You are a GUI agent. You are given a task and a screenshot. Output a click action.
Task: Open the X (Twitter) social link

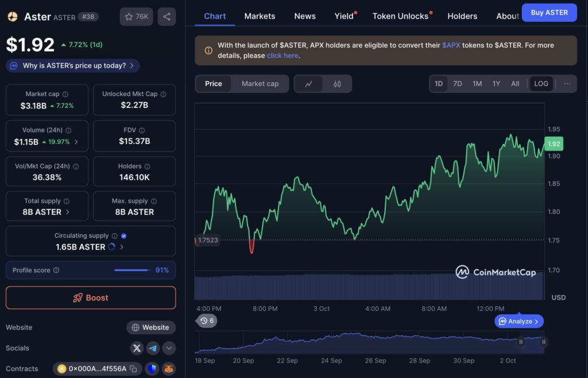coord(137,348)
